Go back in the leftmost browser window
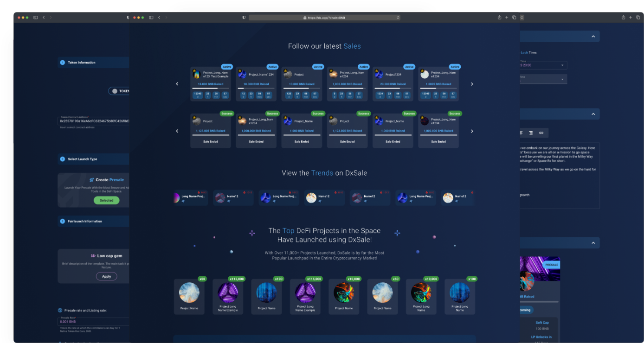Viewport: 644px width, 343px height. click(x=44, y=18)
